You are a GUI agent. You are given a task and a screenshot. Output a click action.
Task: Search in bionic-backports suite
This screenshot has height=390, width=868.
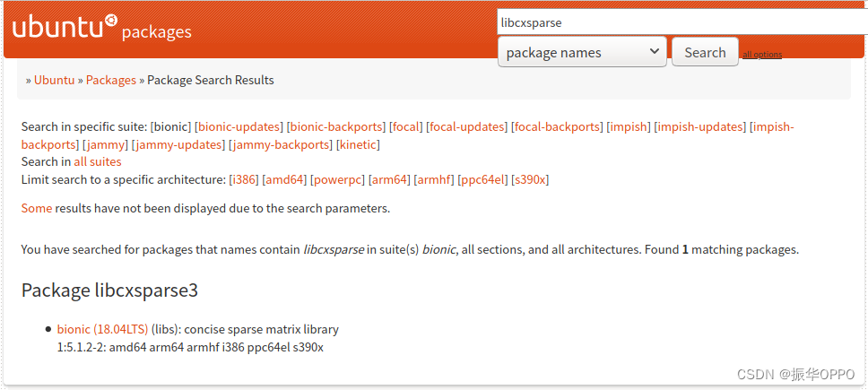click(336, 126)
